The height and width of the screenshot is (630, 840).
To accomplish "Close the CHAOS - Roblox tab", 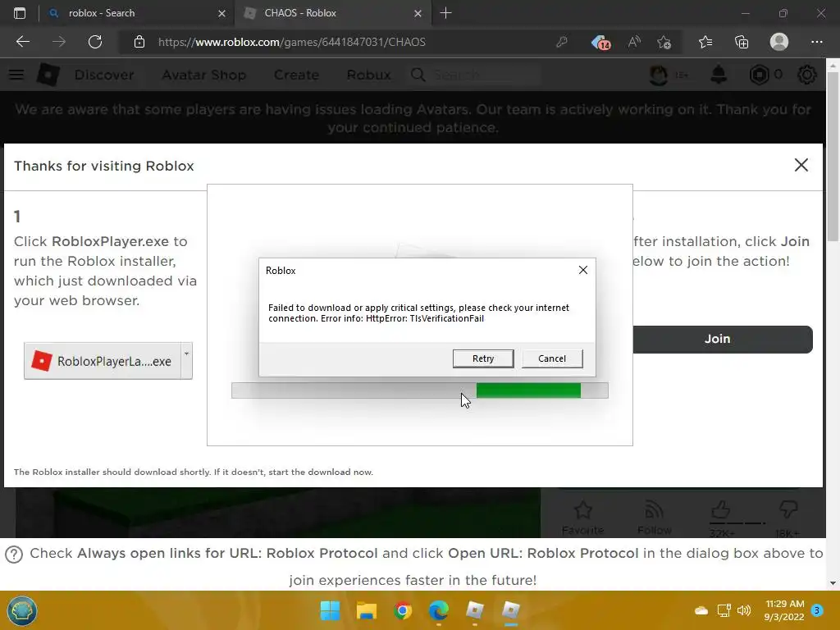I will click(x=418, y=13).
